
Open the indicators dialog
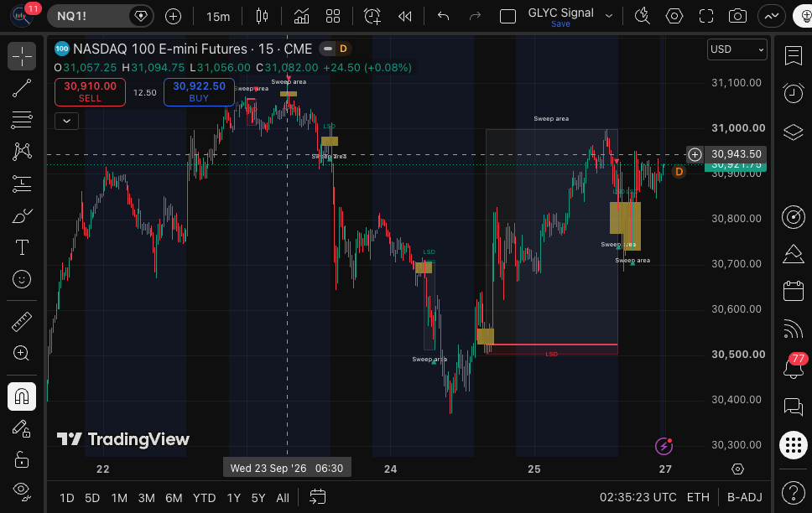pyautogui.click(x=301, y=17)
